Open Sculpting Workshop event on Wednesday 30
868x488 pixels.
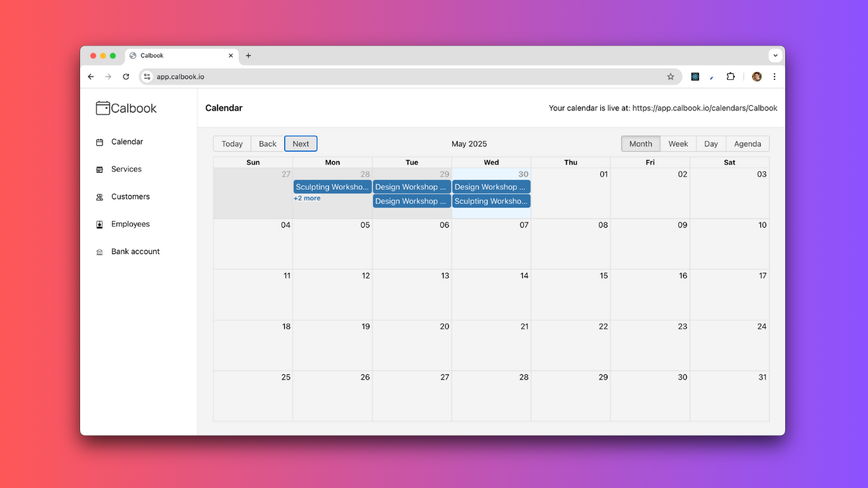tap(492, 201)
